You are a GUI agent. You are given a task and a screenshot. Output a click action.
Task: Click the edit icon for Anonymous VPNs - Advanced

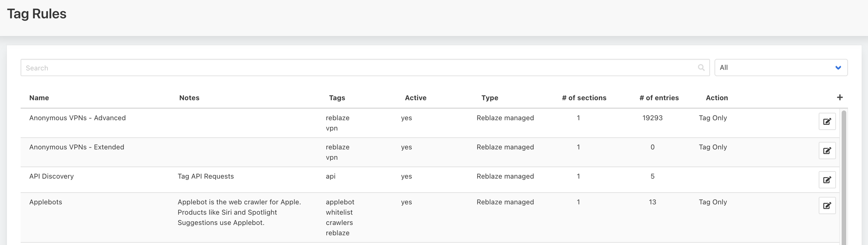pyautogui.click(x=827, y=121)
